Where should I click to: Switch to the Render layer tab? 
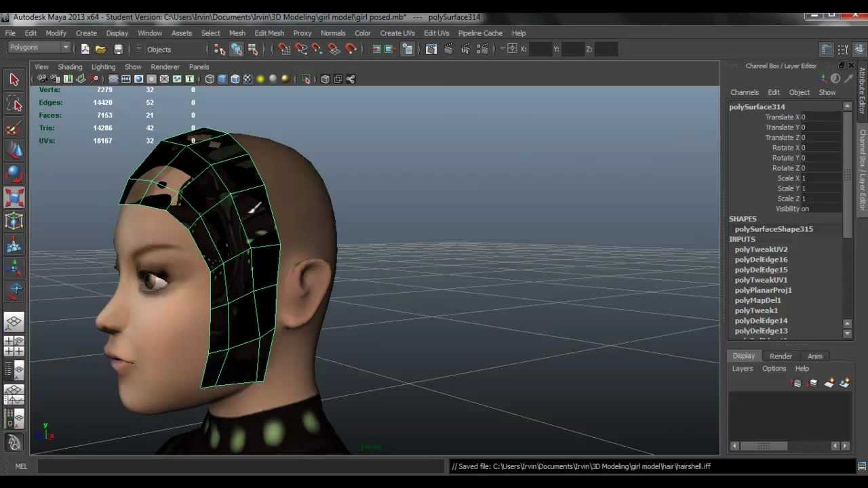pyautogui.click(x=781, y=356)
